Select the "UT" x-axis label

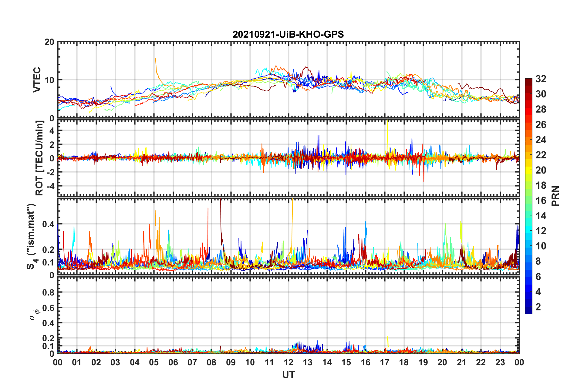[288, 375]
